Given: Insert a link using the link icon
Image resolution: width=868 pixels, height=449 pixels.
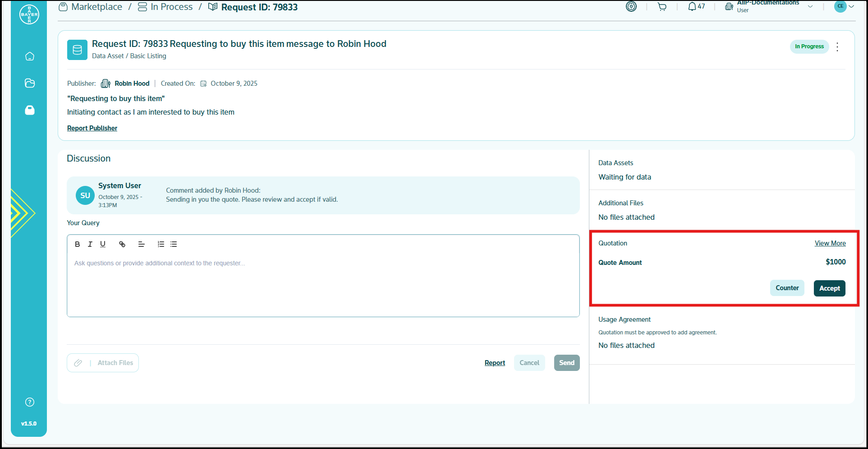Looking at the screenshot, I should click(122, 244).
